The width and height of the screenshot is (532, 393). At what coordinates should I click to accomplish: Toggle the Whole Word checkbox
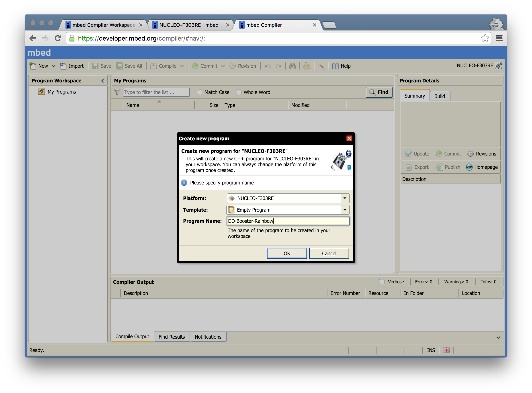tap(239, 92)
